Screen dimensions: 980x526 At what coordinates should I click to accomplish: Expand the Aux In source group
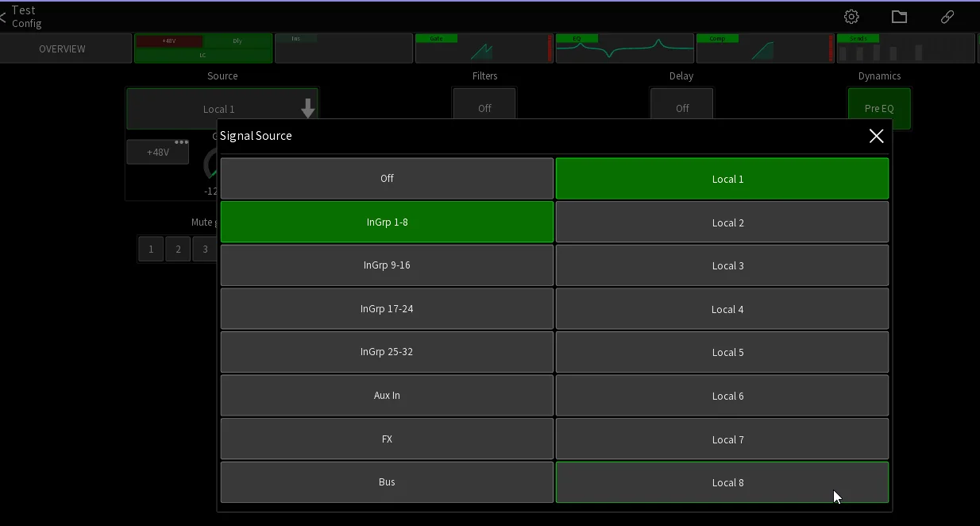387,396
